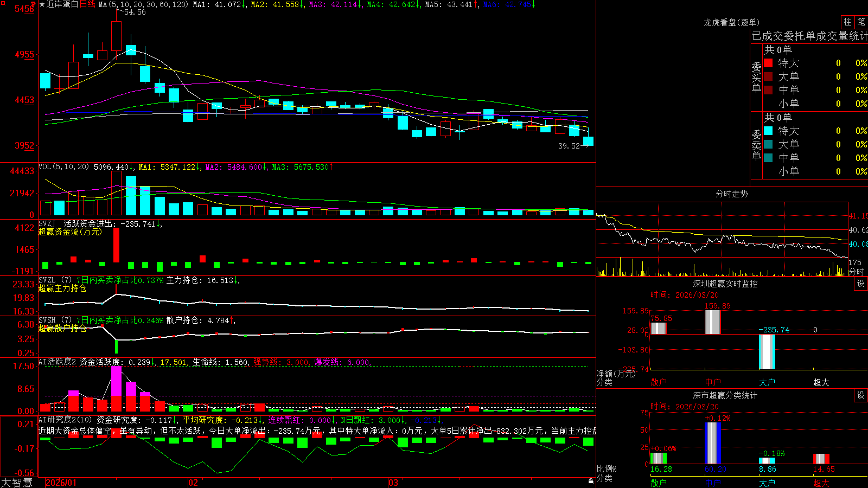Click the magenta MA3: 42.114 value

tap(335, 4)
